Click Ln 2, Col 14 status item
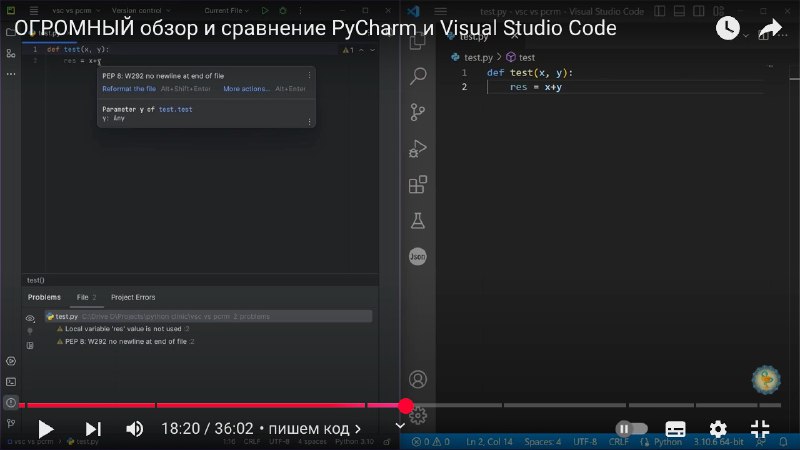Viewport: 800px width, 450px height. click(x=489, y=441)
